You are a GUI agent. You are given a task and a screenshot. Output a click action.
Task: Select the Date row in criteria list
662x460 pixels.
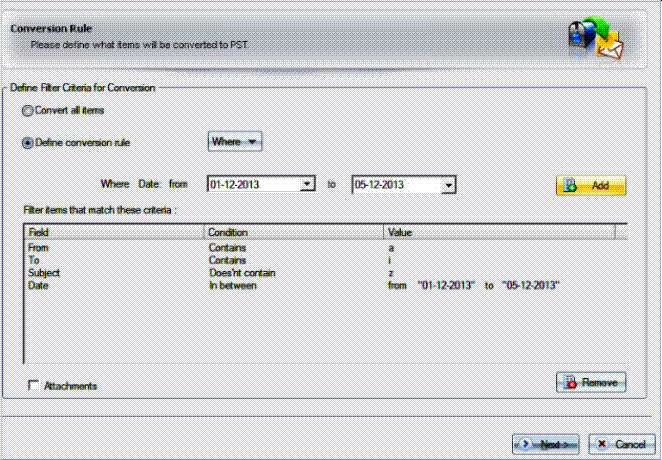point(325,286)
